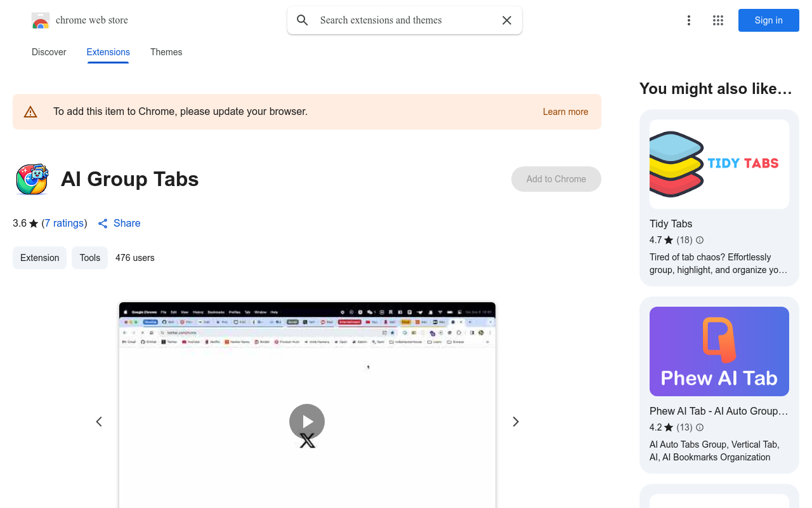Switch to the Themes tab
The image size is (812, 508).
pos(166,52)
